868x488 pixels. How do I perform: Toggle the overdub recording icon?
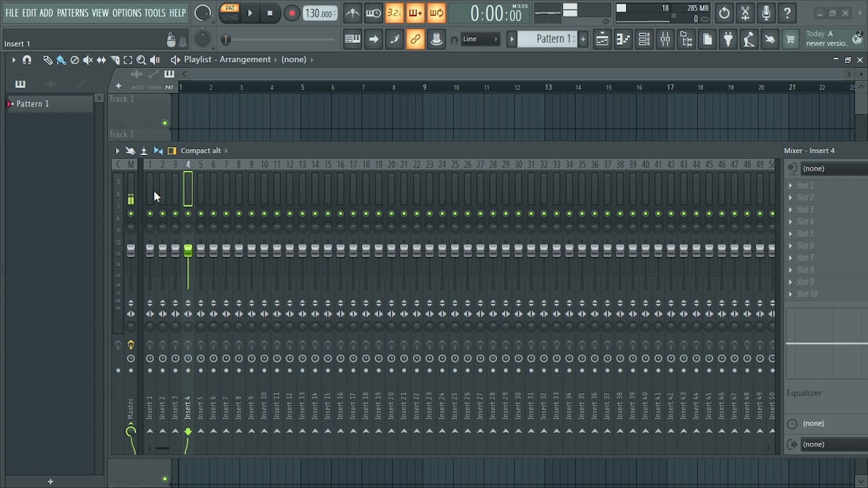click(x=416, y=13)
